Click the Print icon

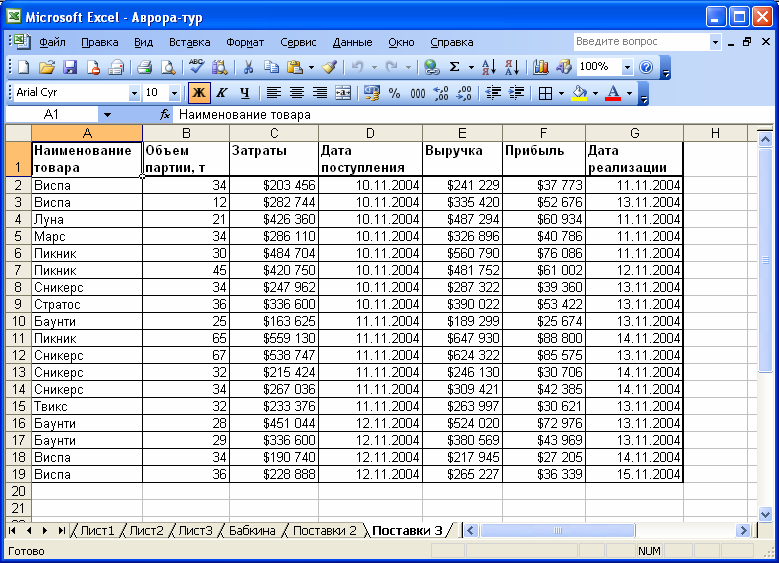[144, 67]
